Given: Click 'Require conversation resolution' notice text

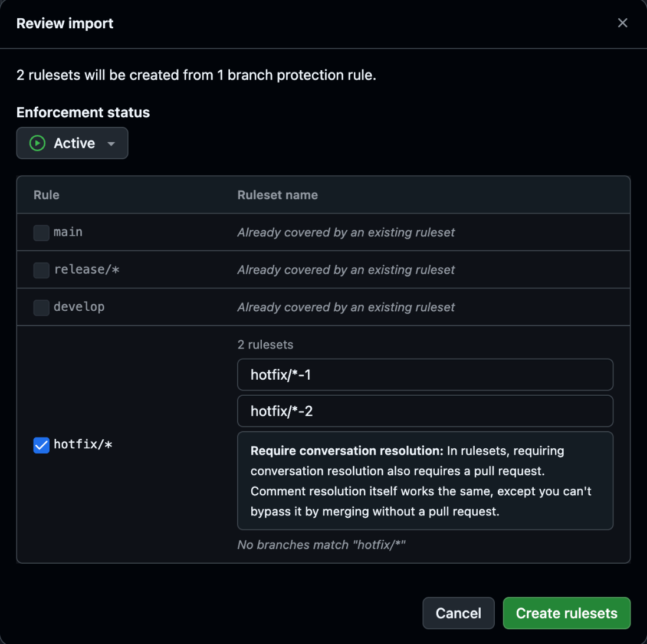Looking at the screenshot, I should click(x=425, y=481).
